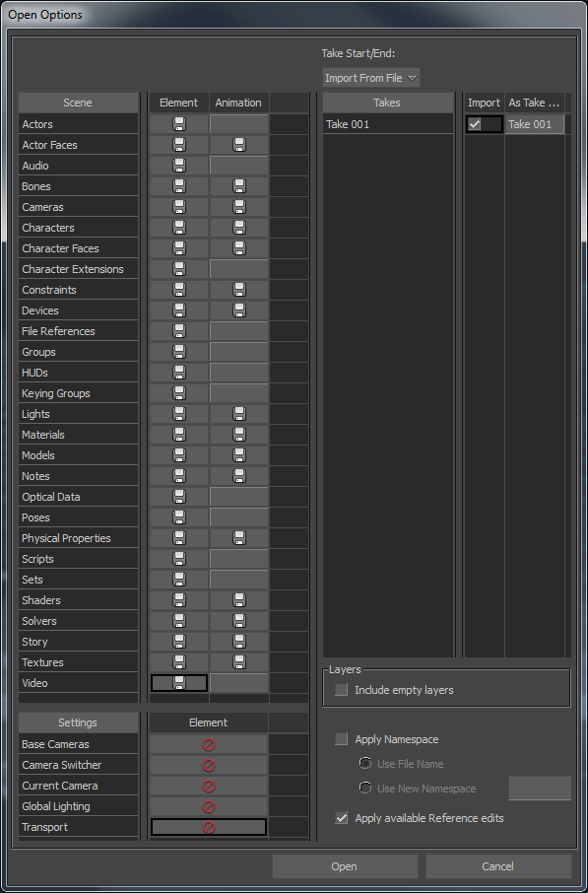Click the Scene column header
588x893 pixels.
[x=78, y=103]
